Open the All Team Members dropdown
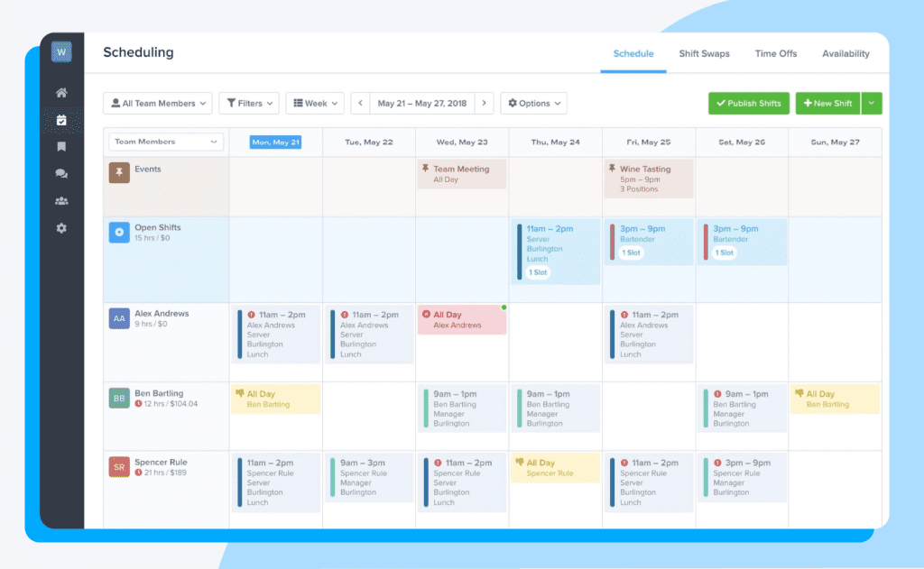Screen dimensions: 924x569 157,103
